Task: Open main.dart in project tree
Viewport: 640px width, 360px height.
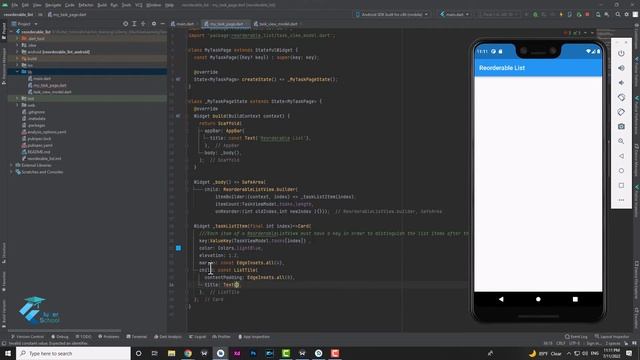Action: coord(39,78)
